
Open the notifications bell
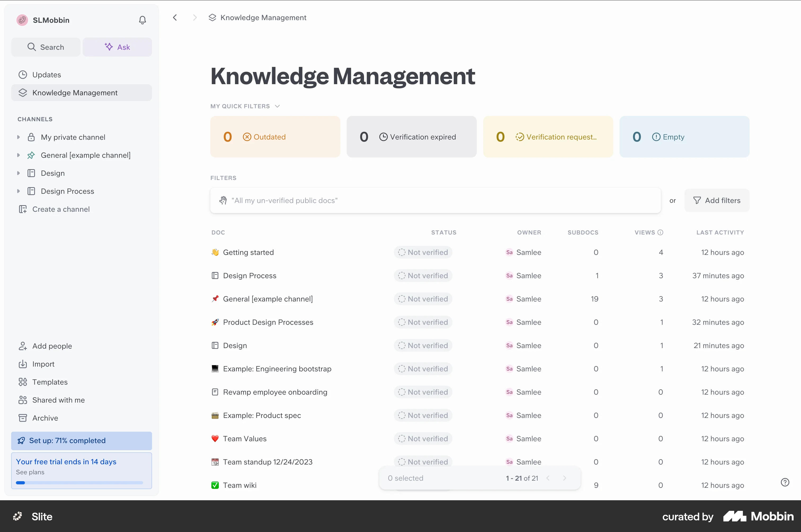(142, 20)
